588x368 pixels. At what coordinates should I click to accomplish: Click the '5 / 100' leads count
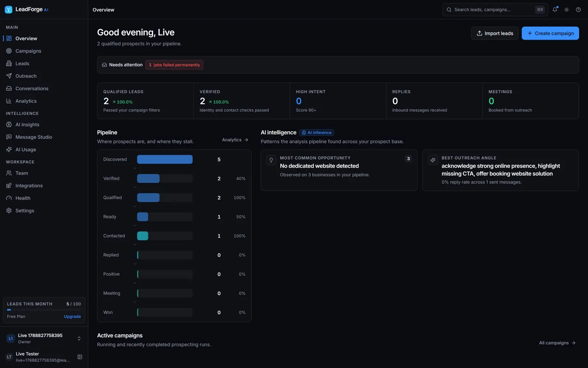coord(73,304)
